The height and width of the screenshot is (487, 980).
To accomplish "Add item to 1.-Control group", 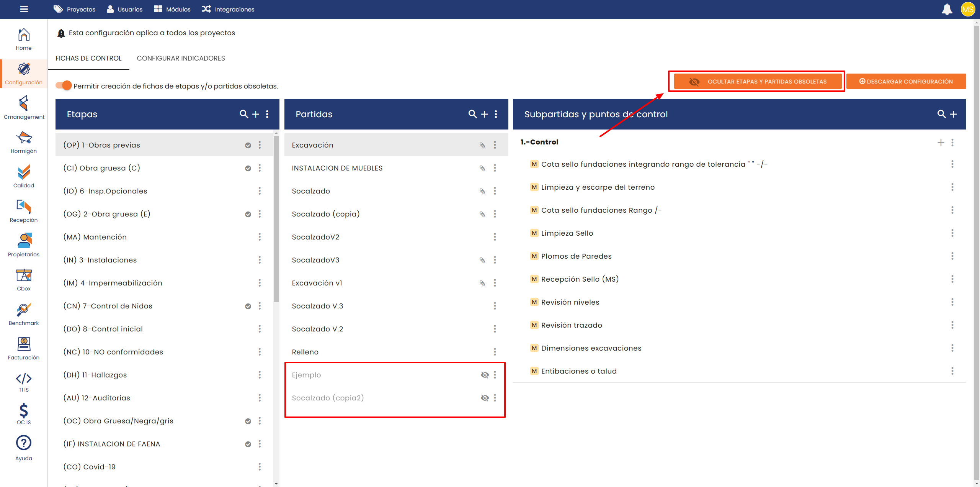I will point(941,143).
